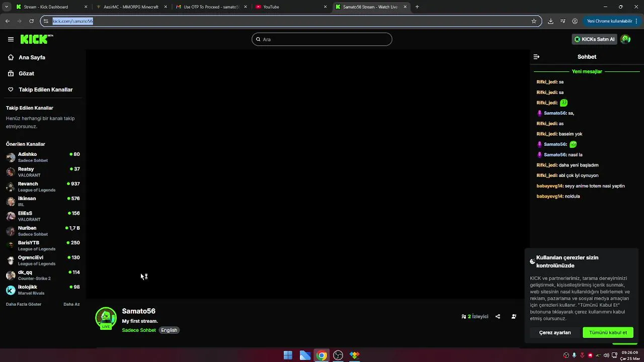
Task: Open Çerez ayarları cookie settings
Action: coord(555,332)
